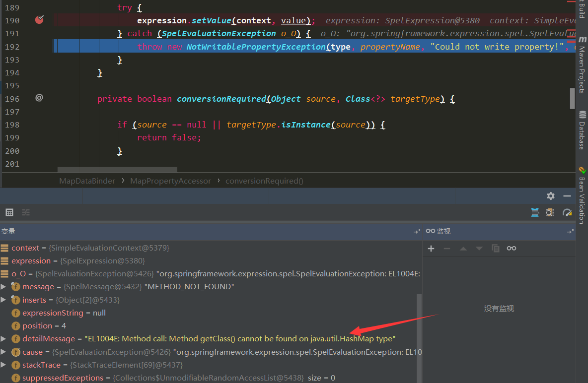Open the Maven Projects side panel
This screenshot has width=588, height=383.
(x=582, y=65)
